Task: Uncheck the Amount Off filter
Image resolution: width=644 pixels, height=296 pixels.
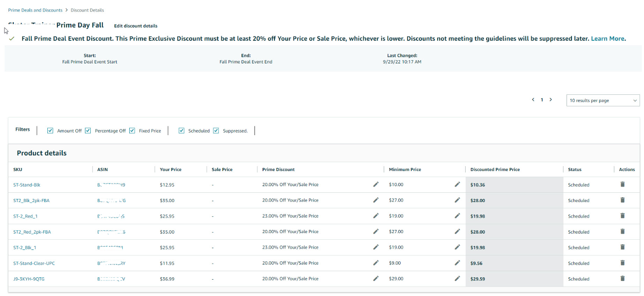Action: click(50, 131)
